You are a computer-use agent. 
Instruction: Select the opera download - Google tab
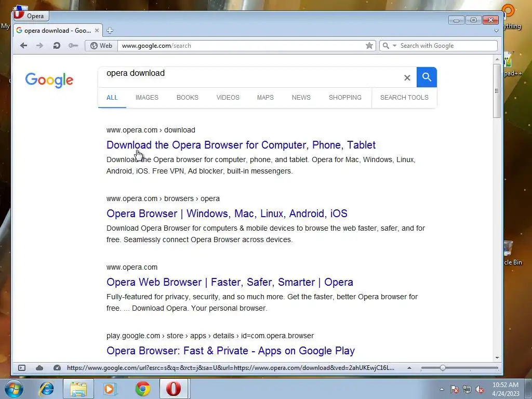pos(57,31)
